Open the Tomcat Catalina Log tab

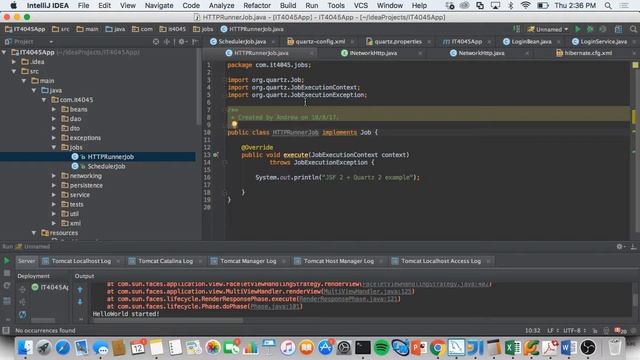[x=165, y=261]
